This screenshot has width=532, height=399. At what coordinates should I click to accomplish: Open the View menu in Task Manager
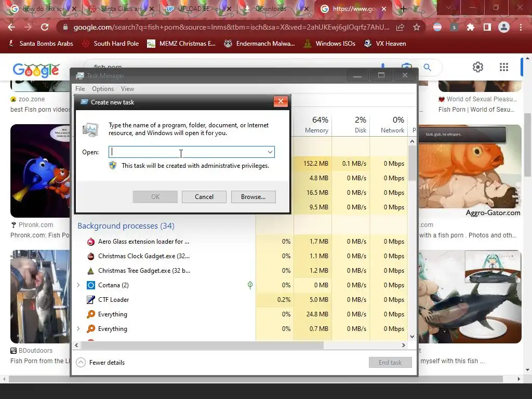click(x=128, y=89)
